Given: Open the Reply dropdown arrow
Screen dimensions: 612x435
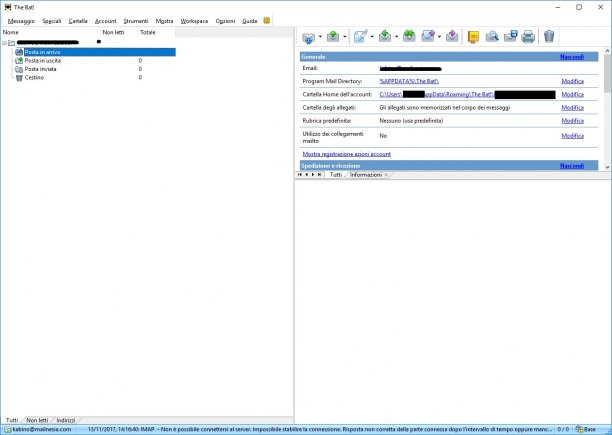Looking at the screenshot, I should pos(397,37).
